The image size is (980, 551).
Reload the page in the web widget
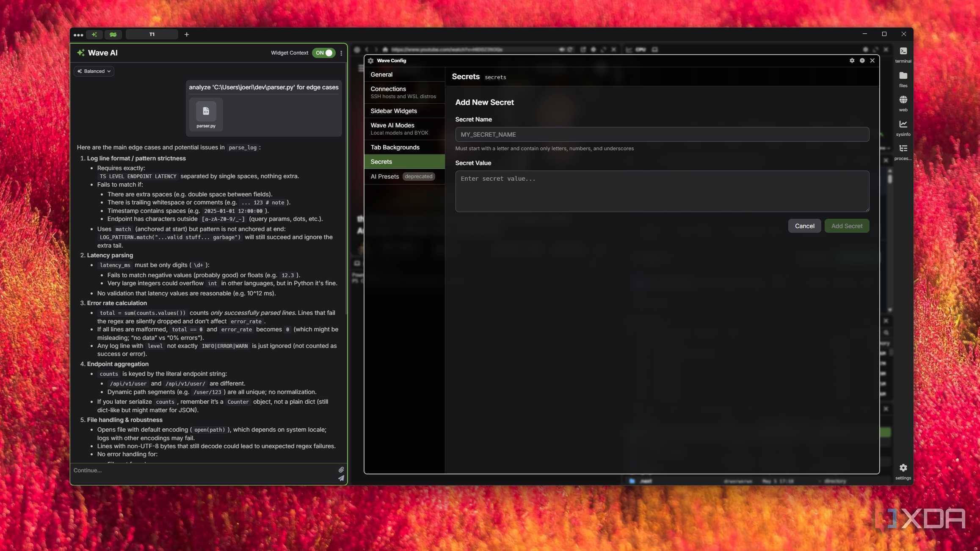tap(570, 50)
